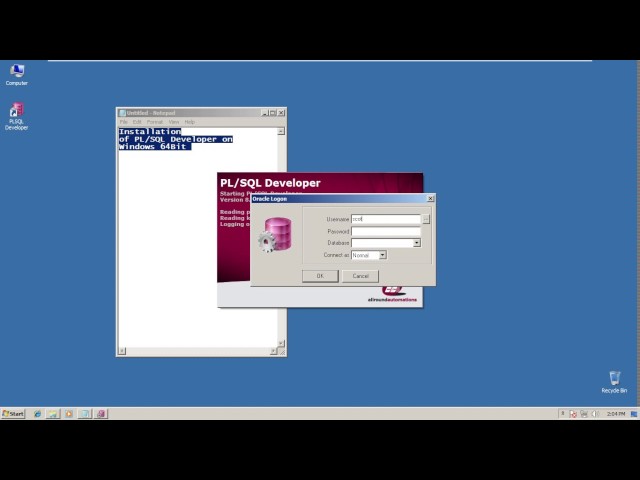
Task: Open the Recycle Bin desktop icon
Action: coord(614,382)
